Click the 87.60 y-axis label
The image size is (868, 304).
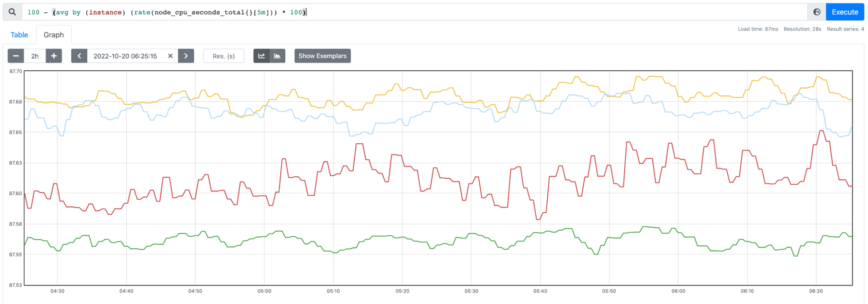click(16, 194)
